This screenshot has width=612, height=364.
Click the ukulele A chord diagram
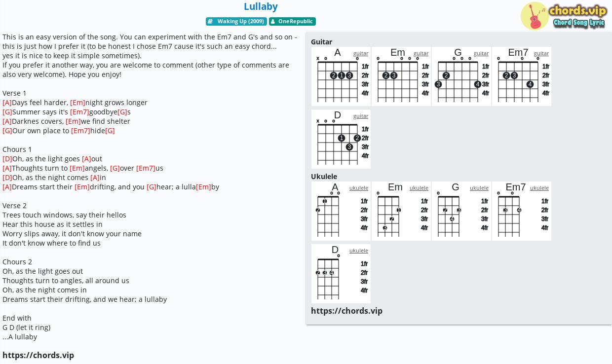click(x=341, y=211)
